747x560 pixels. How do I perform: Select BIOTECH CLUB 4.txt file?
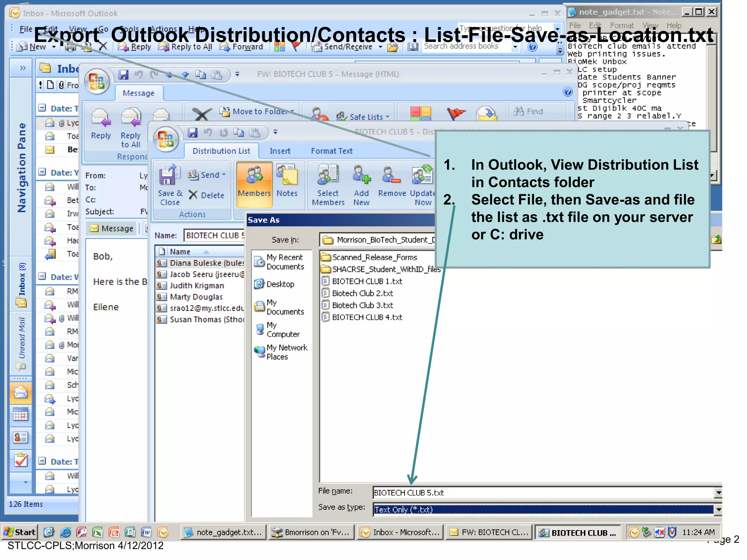367,317
